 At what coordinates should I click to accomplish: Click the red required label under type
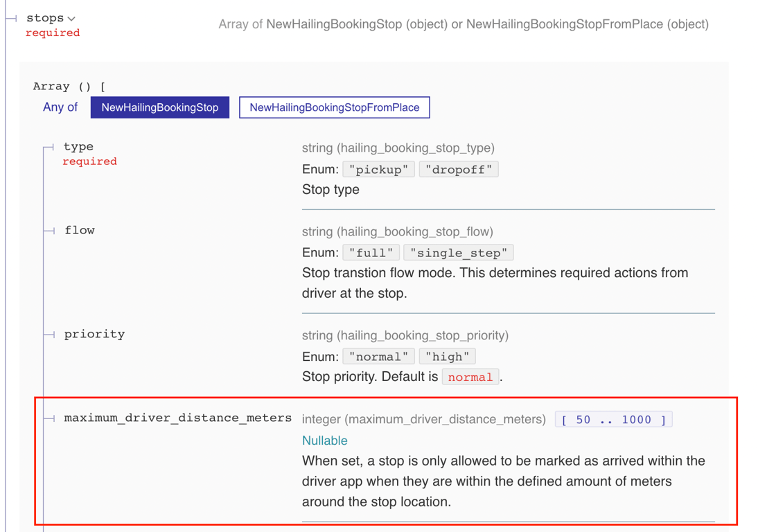coord(90,161)
